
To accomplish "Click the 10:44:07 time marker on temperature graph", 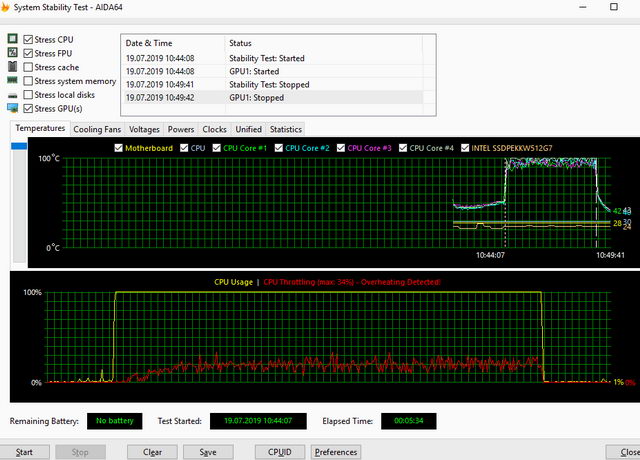I will (490, 255).
